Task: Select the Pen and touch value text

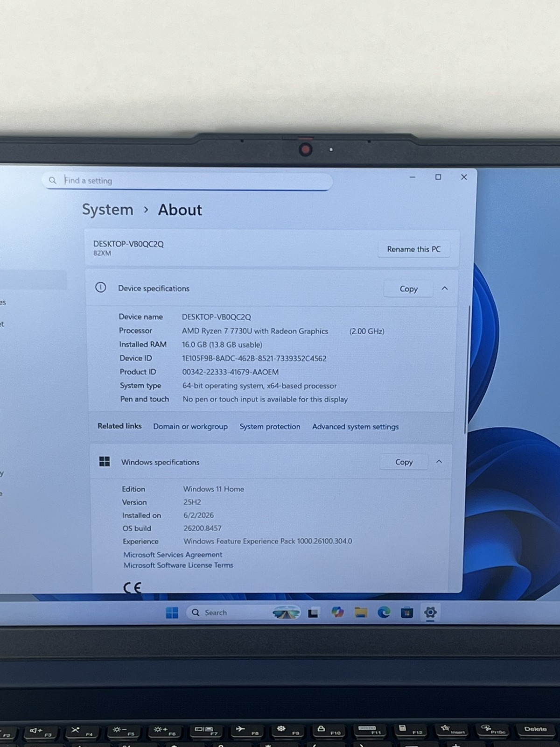Action: pyautogui.click(x=265, y=399)
